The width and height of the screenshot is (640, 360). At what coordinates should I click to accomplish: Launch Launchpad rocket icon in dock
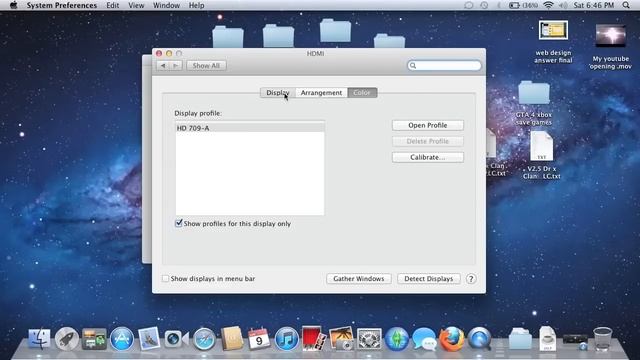click(x=67, y=339)
